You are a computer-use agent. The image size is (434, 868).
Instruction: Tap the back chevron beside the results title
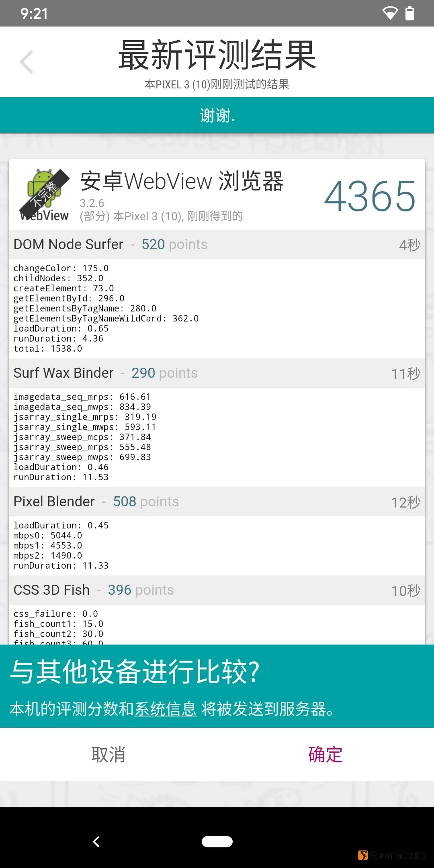coord(27,62)
